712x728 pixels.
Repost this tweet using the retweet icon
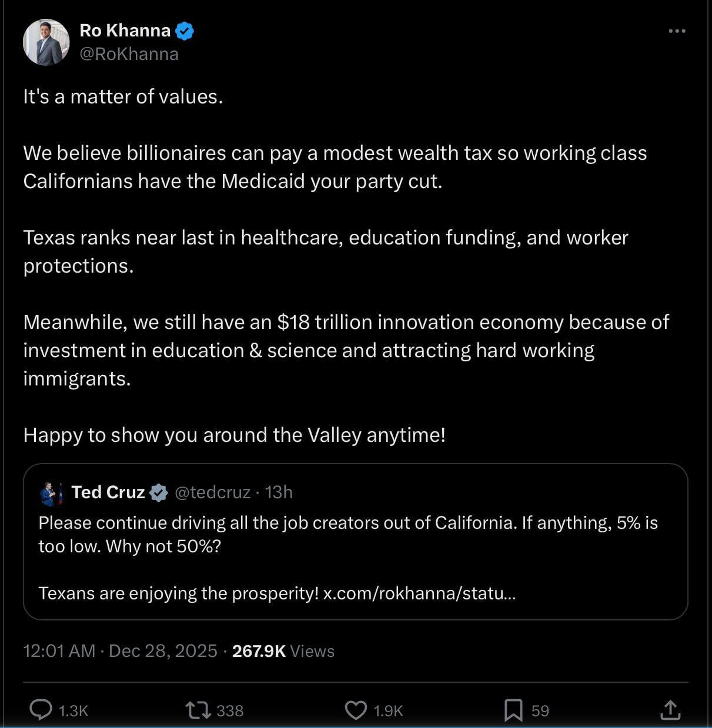[198, 710]
